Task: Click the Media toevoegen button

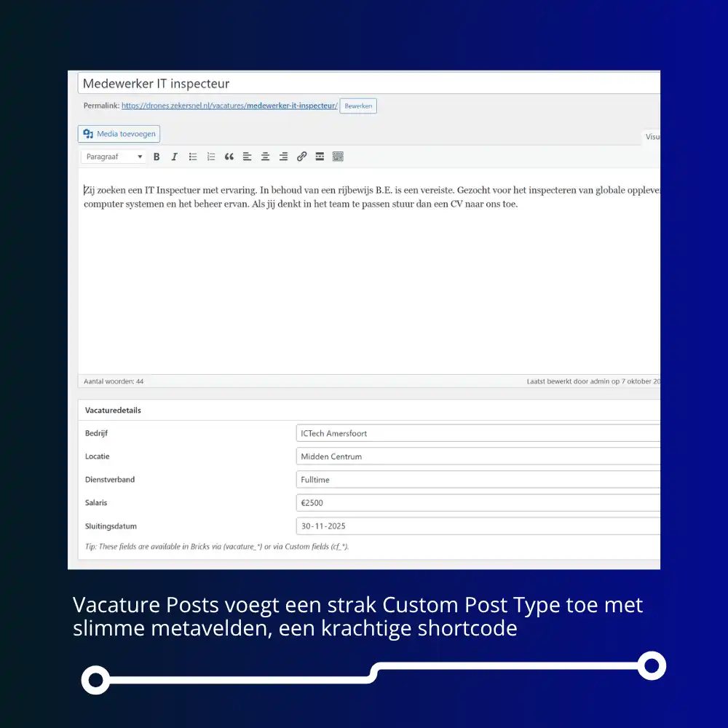Action: 119,134
